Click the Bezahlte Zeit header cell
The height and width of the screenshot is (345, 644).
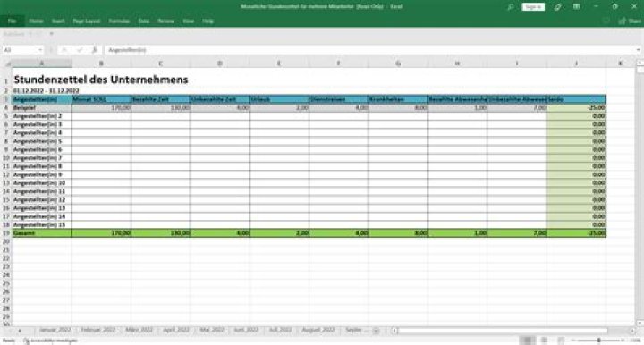[x=161, y=99]
